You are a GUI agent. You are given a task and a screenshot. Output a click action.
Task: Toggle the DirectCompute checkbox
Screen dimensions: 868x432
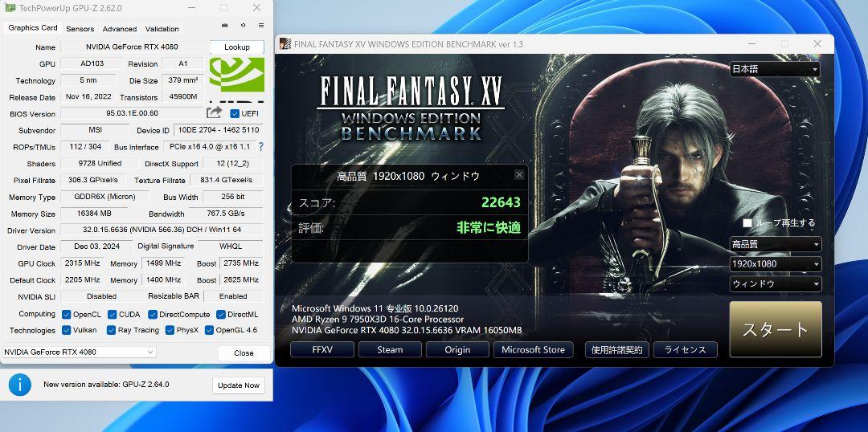(x=153, y=314)
